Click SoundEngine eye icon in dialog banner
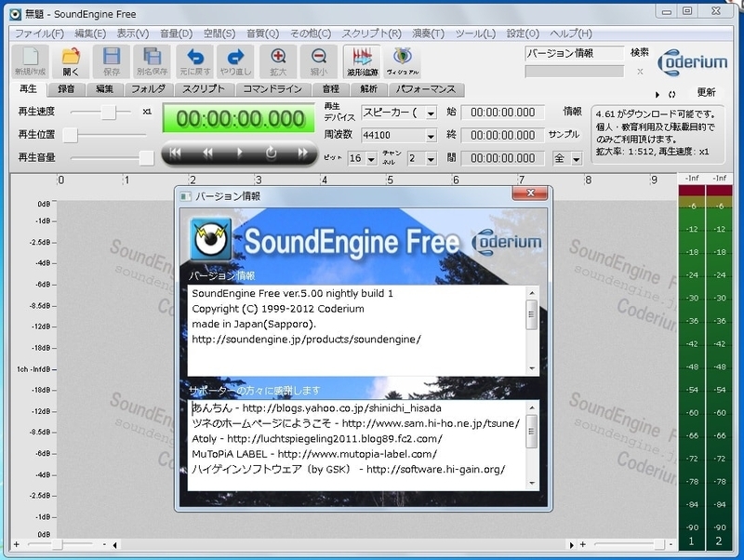This screenshot has height=560, width=744. pyautogui.click(x=211, y=239)
